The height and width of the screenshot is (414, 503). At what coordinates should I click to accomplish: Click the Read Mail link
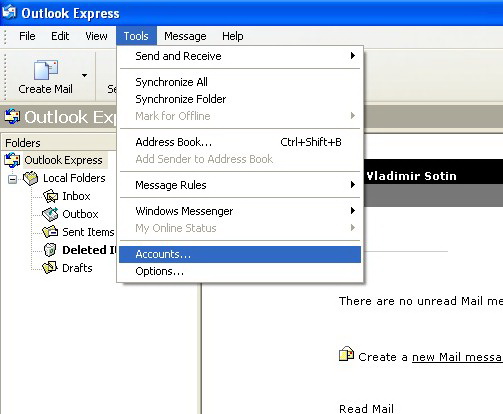tap(366, 409)
